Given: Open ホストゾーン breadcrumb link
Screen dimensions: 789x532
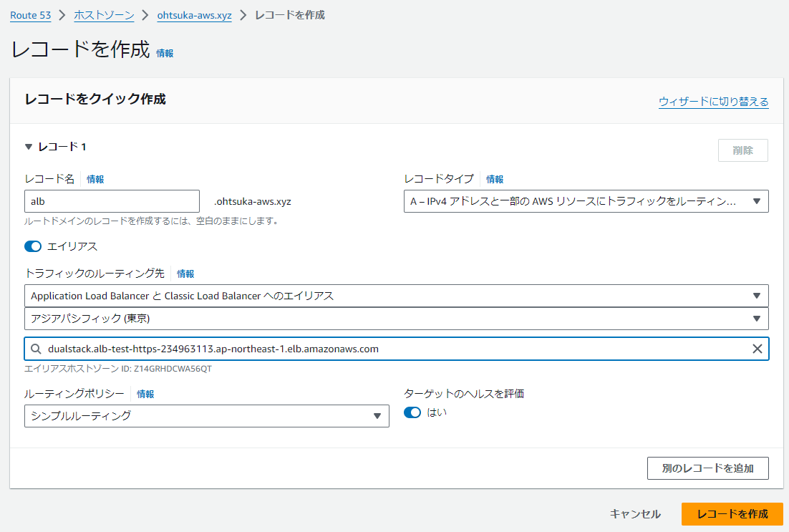Looking at the screenshot, I should (x=104, y=15).
